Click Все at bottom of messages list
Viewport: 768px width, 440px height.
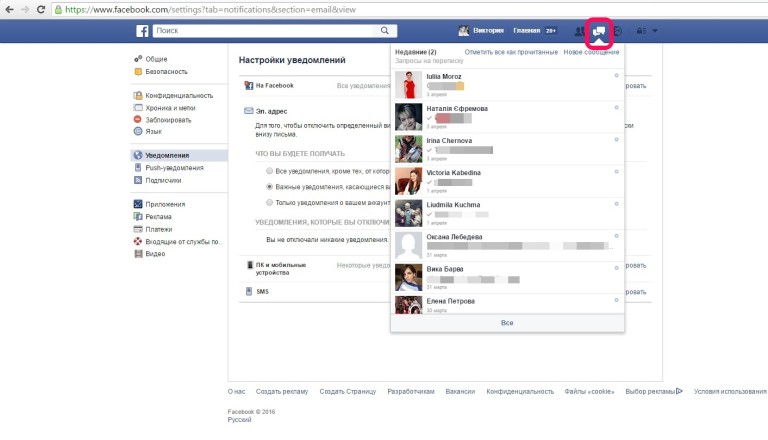click(507, 323)
